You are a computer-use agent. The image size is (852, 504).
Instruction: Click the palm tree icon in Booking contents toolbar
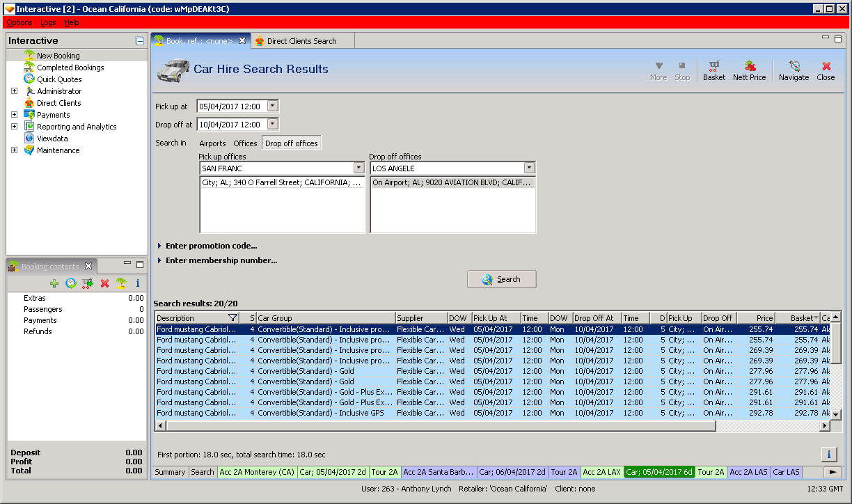(121, 283)
